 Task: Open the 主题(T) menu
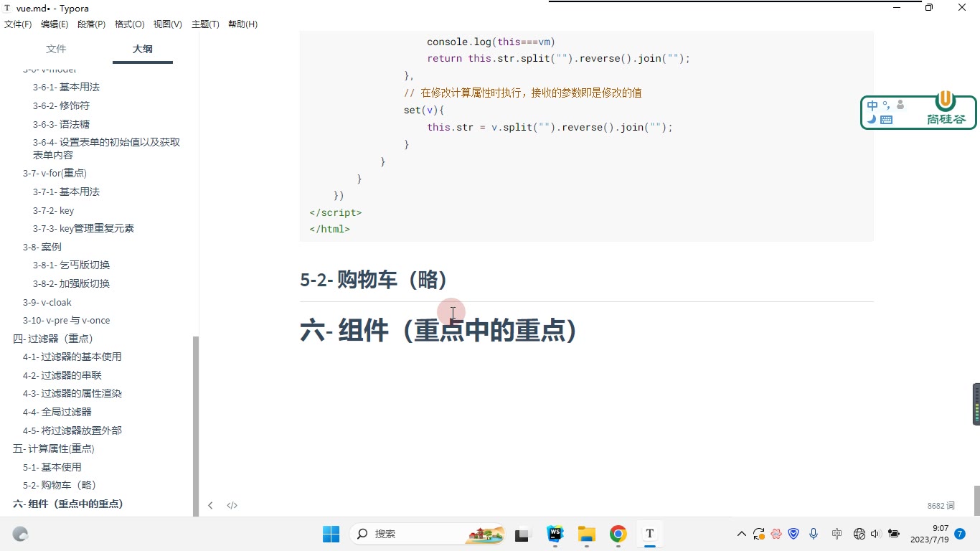coord(205,24)
